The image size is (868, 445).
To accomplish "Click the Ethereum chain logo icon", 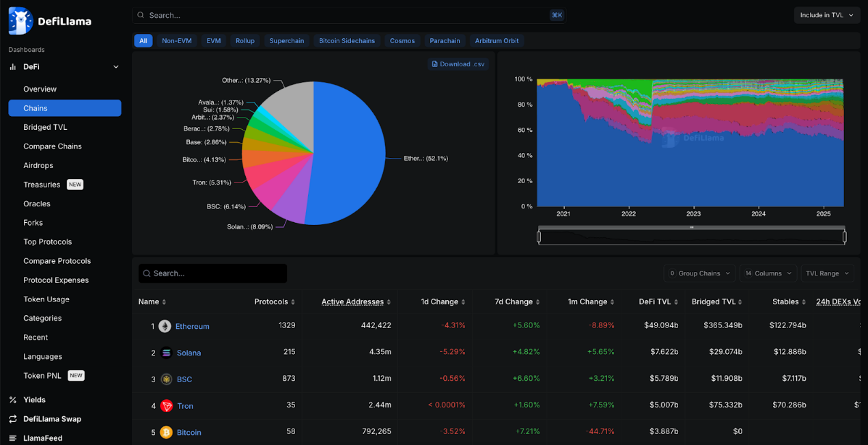I will 165,326.
